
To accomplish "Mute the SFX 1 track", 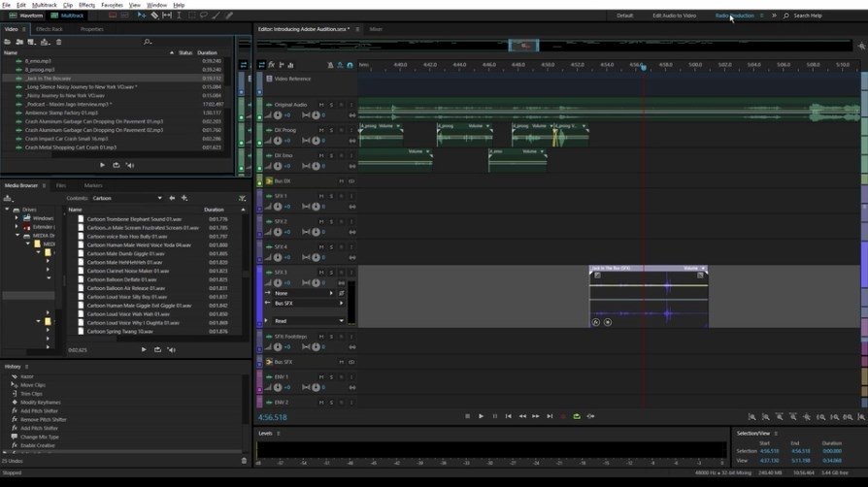I will coord(321,196).
